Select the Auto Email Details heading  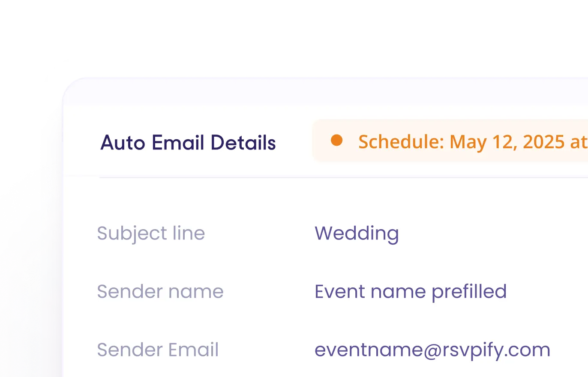click(x=188, y=143)
